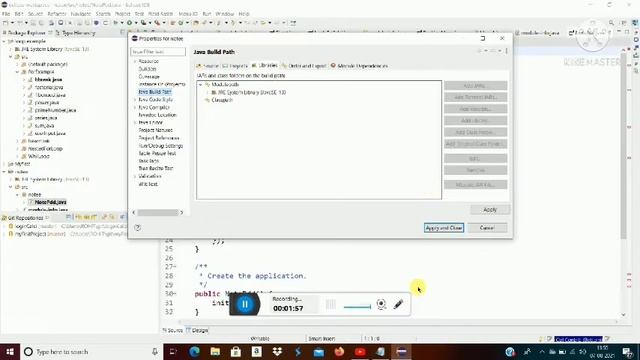Switch to the Type Hierarchy view tab
This screenshot has height=360, width=640.
click(76, 33)
